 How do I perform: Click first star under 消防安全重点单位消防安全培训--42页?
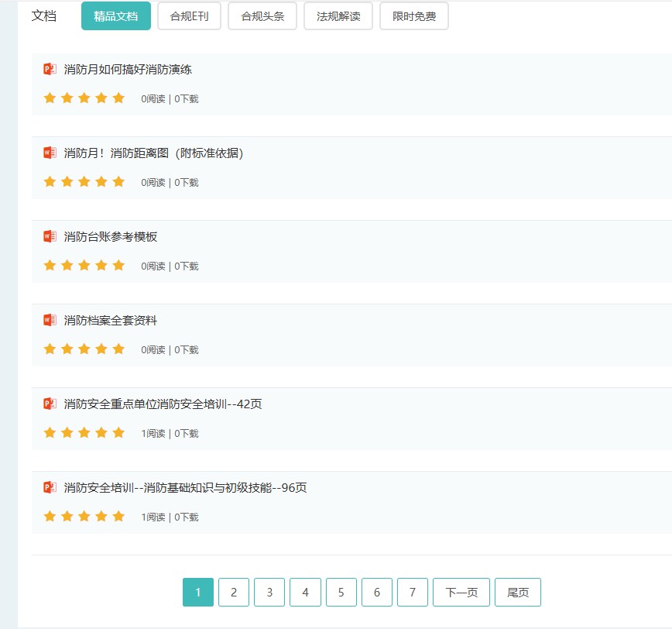tap(50, 432)
